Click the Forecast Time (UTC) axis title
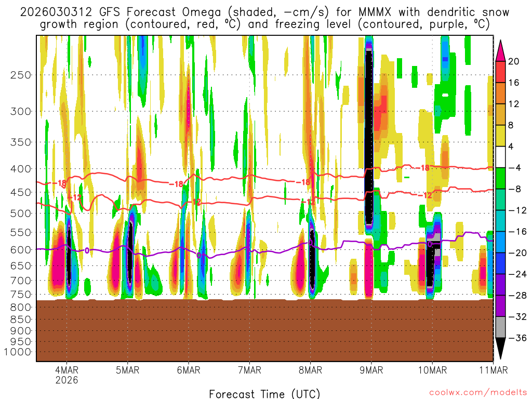This screenshot has height=399, width=532. tap(264, 393)
